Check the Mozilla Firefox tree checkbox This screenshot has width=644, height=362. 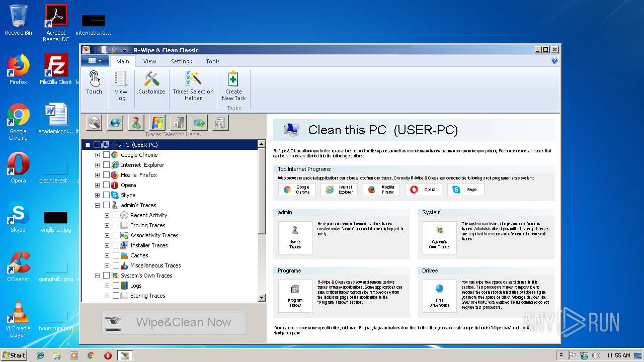point(106,175)
